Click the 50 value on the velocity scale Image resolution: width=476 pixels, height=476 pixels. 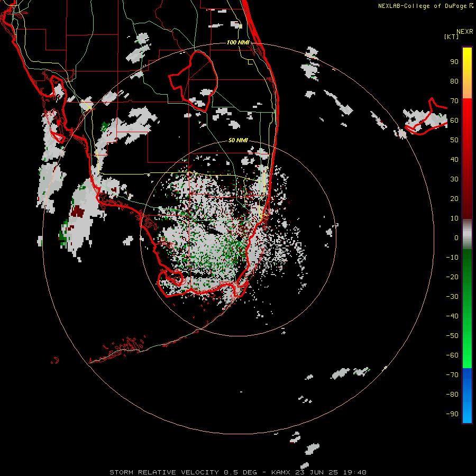coord(454,140)
